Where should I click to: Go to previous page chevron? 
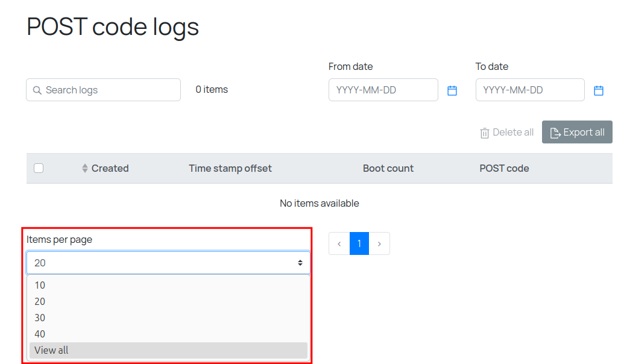click(339, 243)
